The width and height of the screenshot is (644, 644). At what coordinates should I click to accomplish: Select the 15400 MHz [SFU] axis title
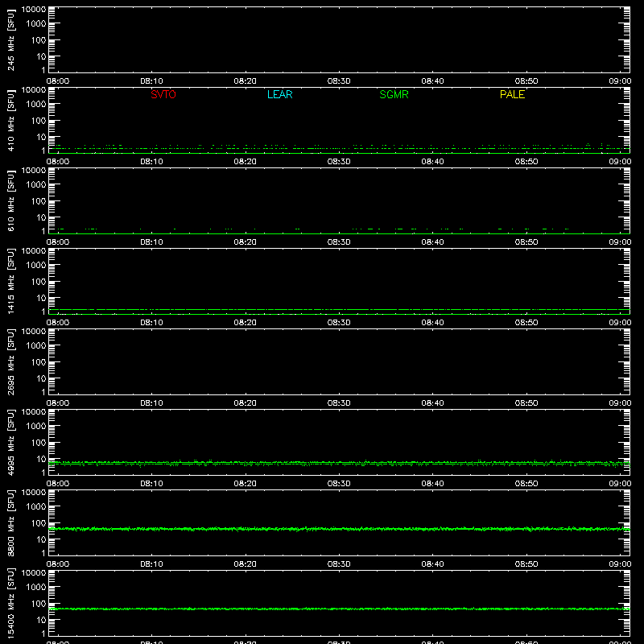pyautogui.click(x=10, y=604)
